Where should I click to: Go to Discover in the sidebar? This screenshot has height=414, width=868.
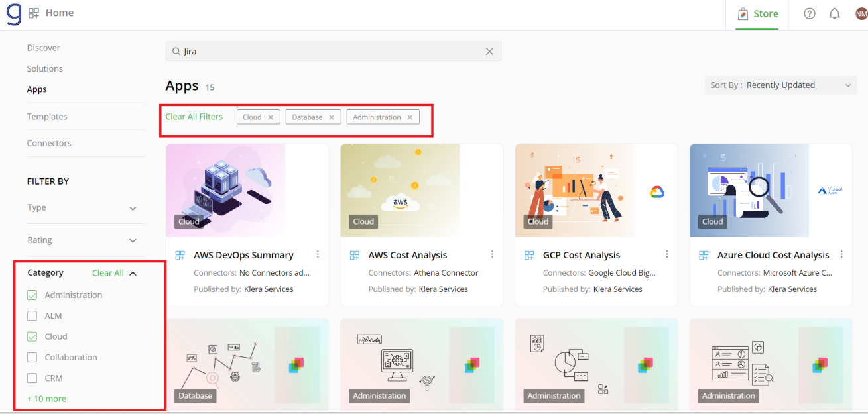[43, 48]
